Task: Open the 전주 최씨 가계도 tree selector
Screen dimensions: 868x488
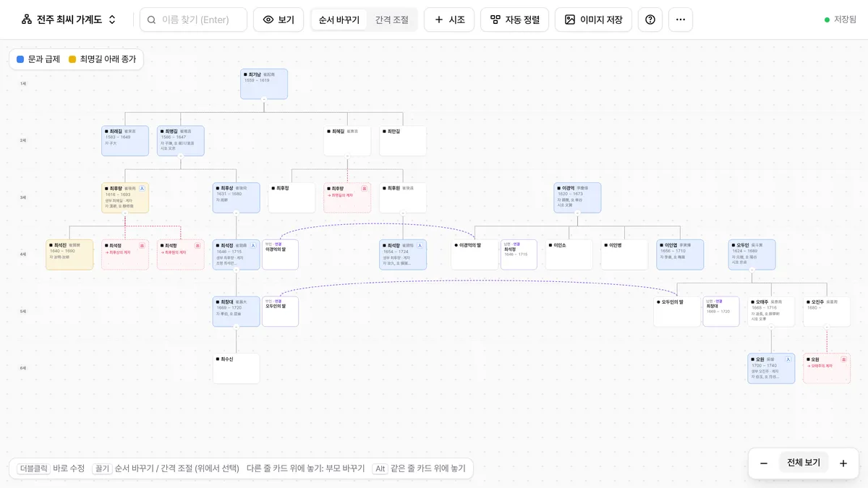Action: [x=69, y=20]
